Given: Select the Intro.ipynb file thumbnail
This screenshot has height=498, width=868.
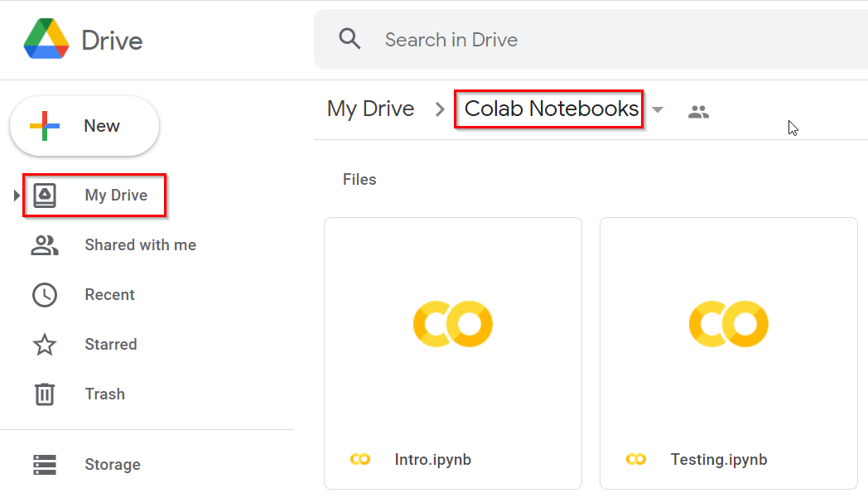Looking at the screenshot, I should pyautogui.click(x=453, y=323).
